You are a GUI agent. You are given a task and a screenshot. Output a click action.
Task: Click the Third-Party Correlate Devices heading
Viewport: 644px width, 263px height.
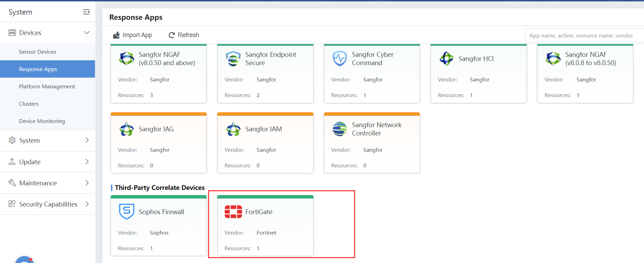160,187
